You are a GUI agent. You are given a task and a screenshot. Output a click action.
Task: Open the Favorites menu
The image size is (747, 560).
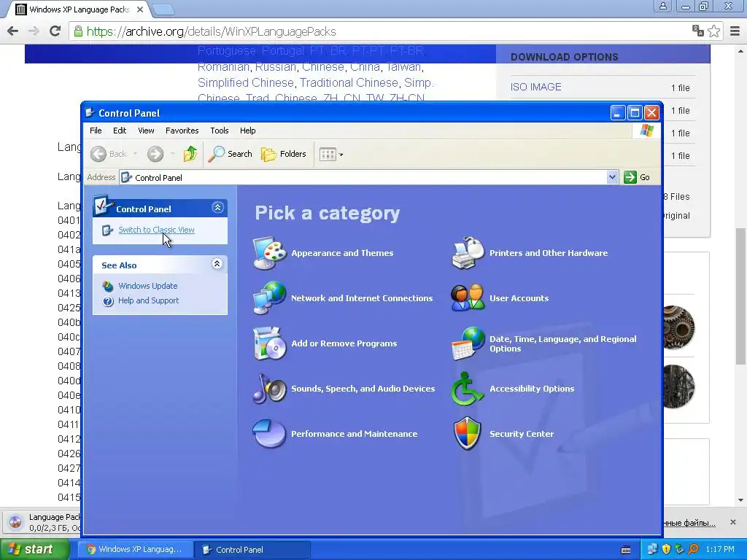click(x=182, y=131)
